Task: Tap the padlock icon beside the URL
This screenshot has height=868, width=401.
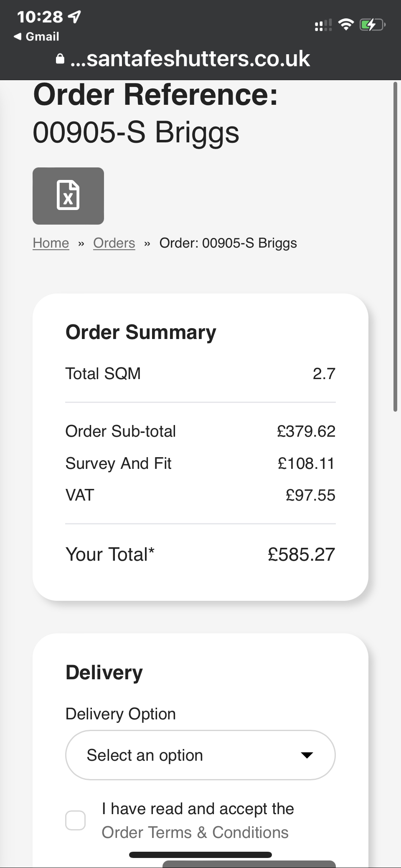Action: pyautogui.click(x=60, y=59)
